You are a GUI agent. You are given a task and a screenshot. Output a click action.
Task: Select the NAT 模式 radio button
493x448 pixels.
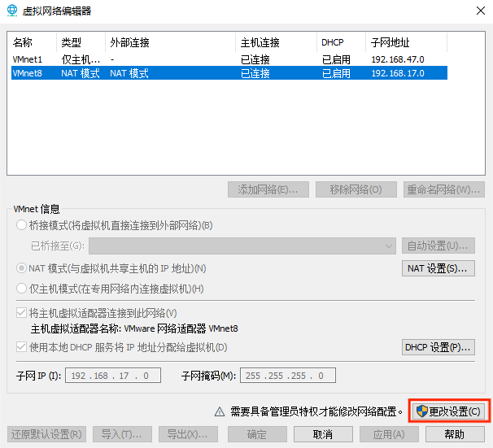pos(22,268)
